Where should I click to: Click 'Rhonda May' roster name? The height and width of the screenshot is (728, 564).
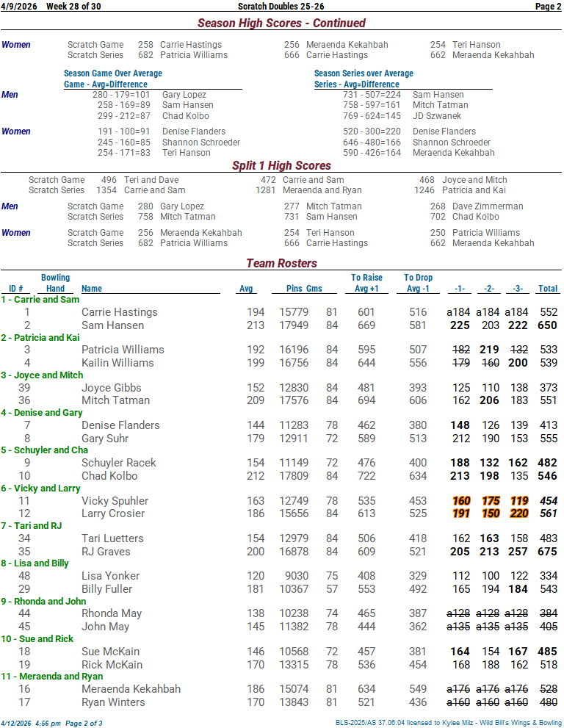coord(112,613)
